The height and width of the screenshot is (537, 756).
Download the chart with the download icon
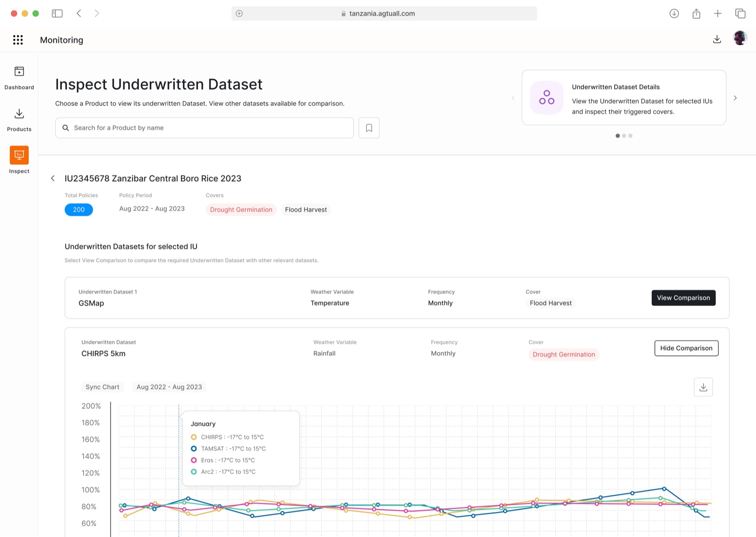703,387
